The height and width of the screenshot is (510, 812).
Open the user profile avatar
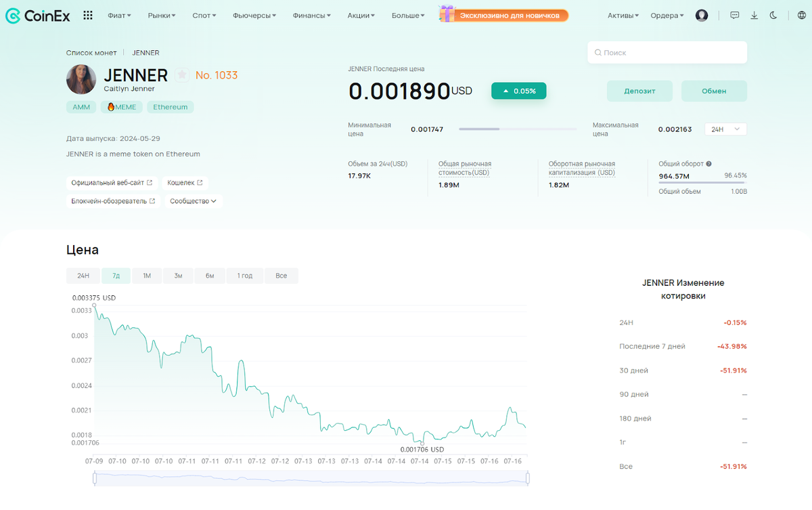(702, 15)
